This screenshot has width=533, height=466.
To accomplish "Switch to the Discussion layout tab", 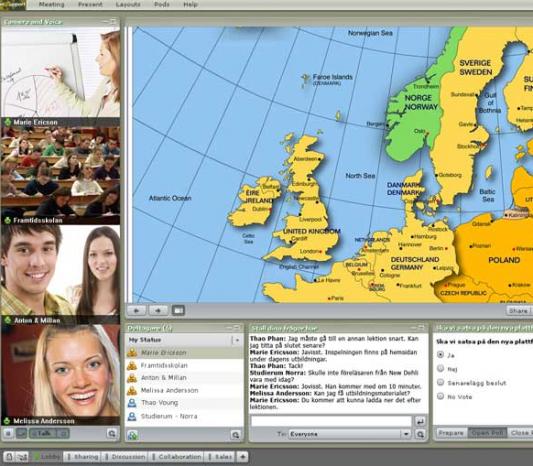I will tap(125, 456).
